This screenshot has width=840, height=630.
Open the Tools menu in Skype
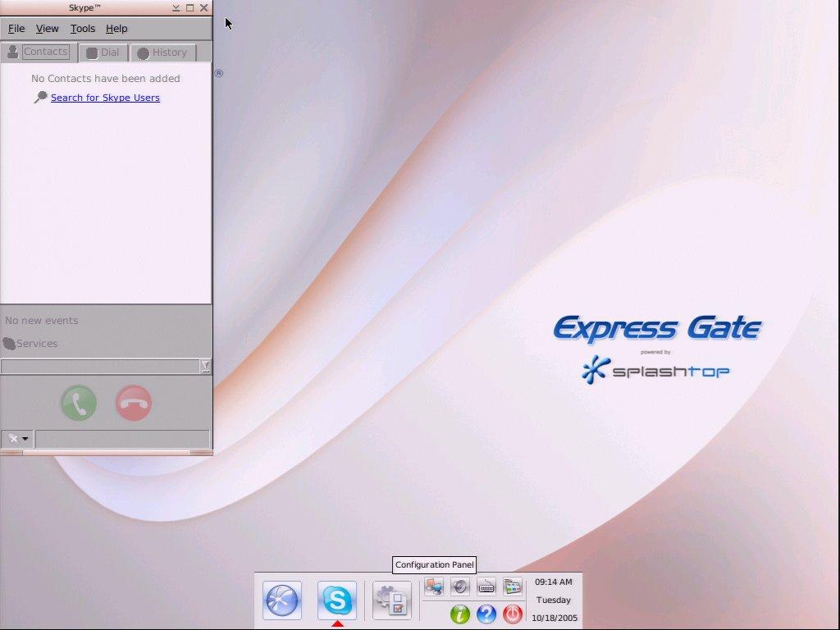pos(82,28)
